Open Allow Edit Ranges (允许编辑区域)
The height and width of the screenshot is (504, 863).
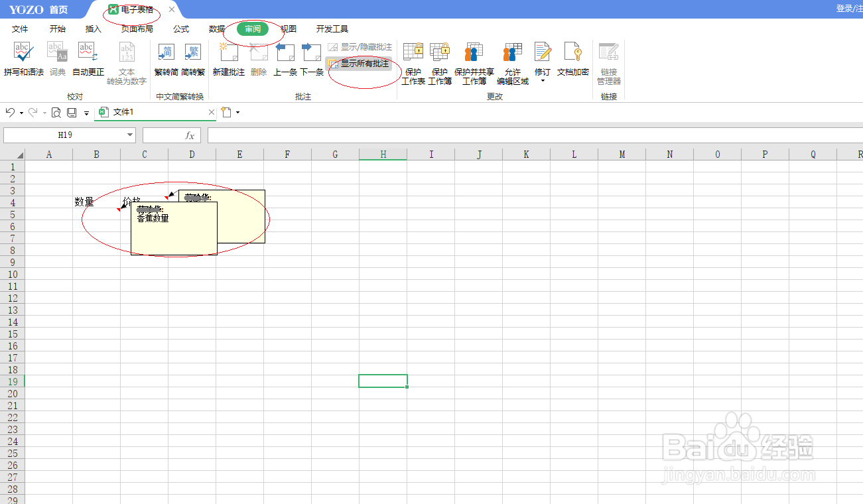[x=513, y=64]
